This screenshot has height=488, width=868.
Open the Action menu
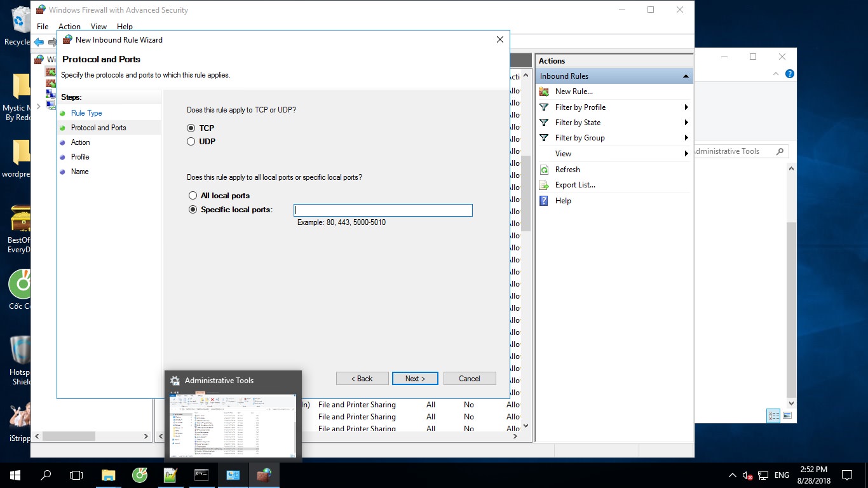coord(69,27)
